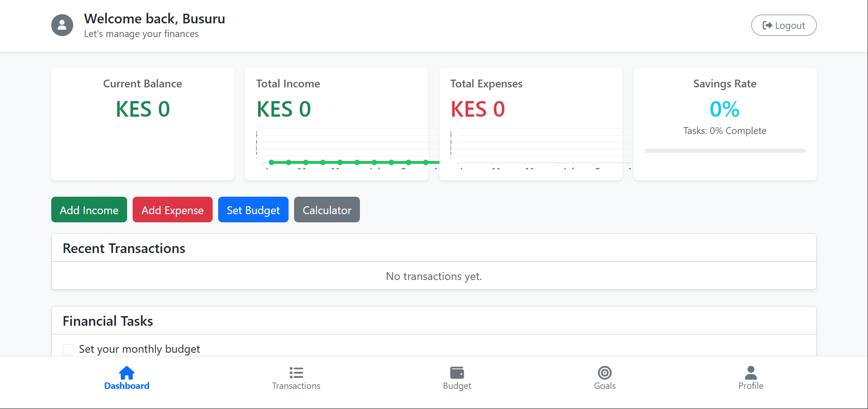This screenshot has width=868, height=409.
Task: Click the wallet icon for Budget
Action: point(457,373)
